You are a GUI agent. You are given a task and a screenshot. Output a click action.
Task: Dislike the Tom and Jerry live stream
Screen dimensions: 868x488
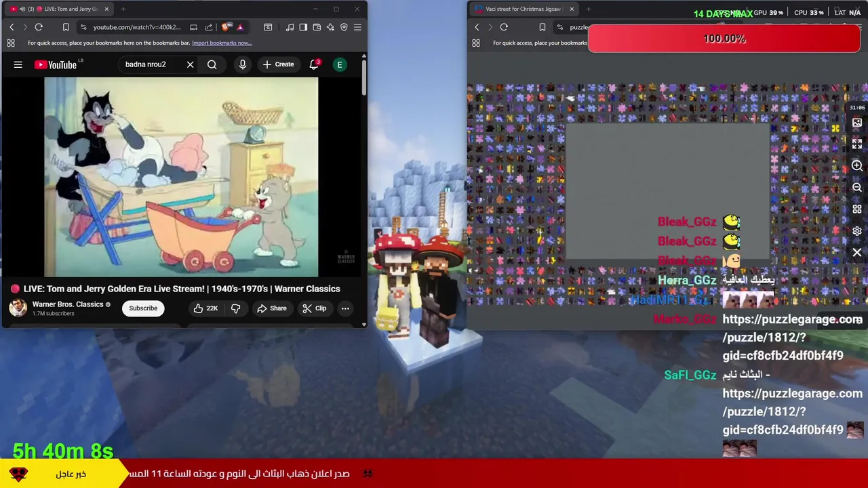tap(235, 308)
